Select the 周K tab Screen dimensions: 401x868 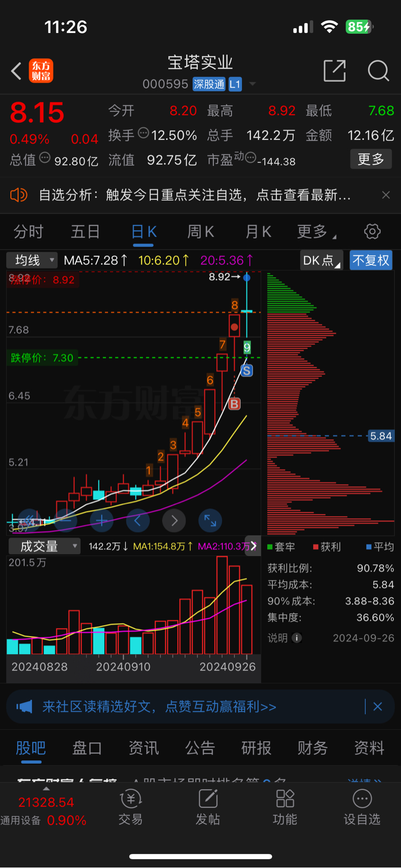click(200, 231)
